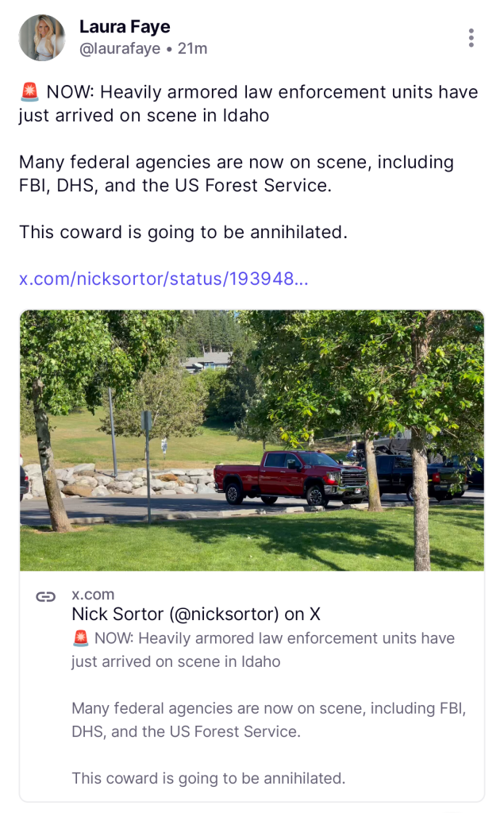Open the x.com/nicksortor/status link
The width and height of the screenshot is (504, 813).
(164, 279)
